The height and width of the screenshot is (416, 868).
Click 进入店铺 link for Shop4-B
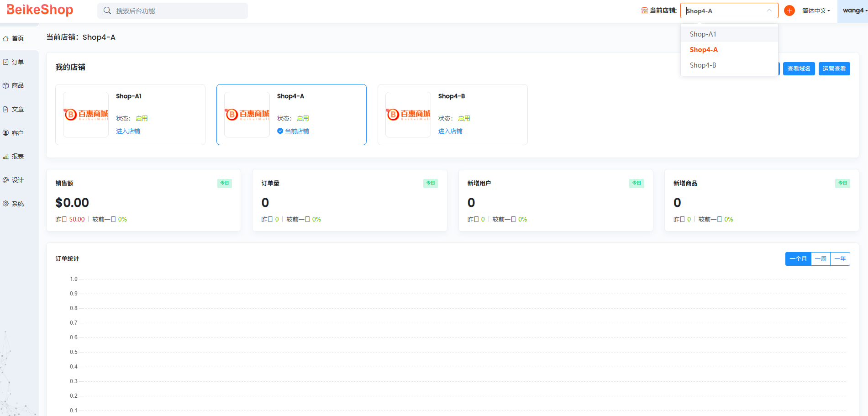(450, 132)
